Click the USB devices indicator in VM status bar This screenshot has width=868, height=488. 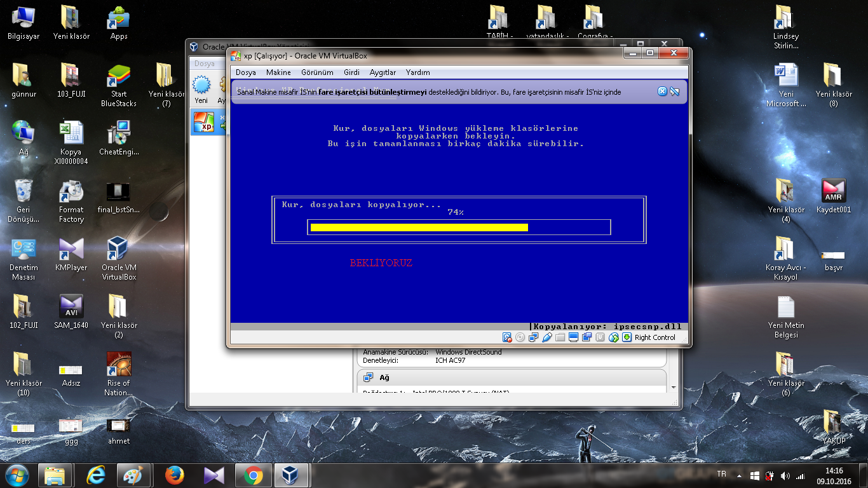tap(547, 337)
